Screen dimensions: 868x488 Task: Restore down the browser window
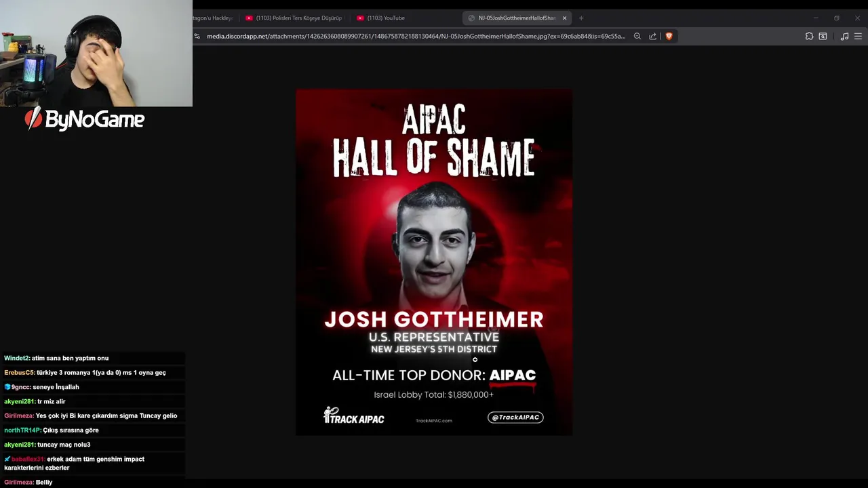tap(837, 18)
